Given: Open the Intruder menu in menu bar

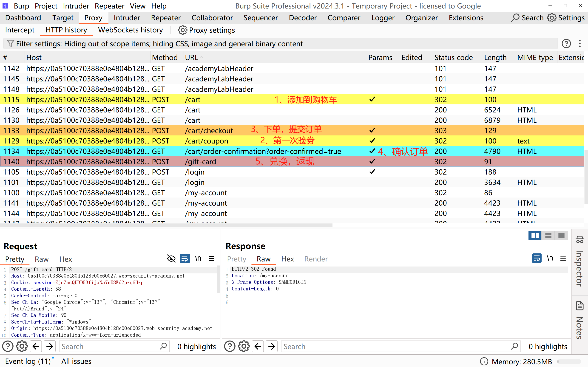Looking at the screenshot, I should (76, 6).
